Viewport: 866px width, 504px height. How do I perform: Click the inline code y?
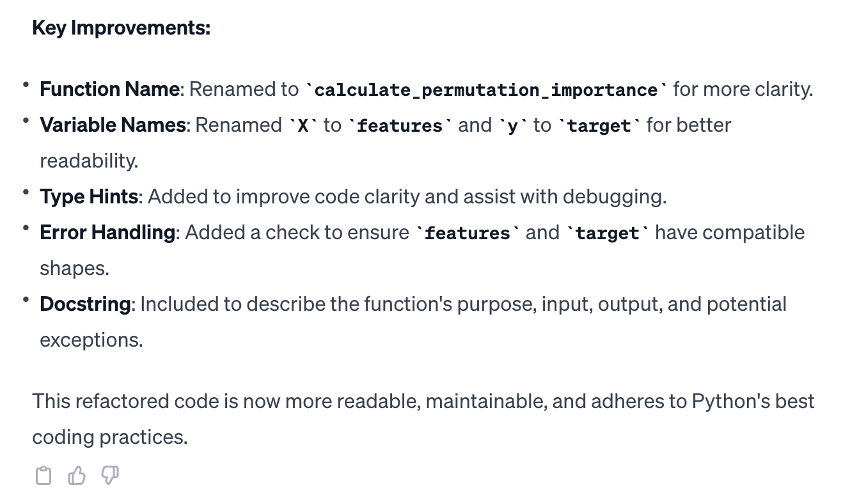tap(512, 126)
